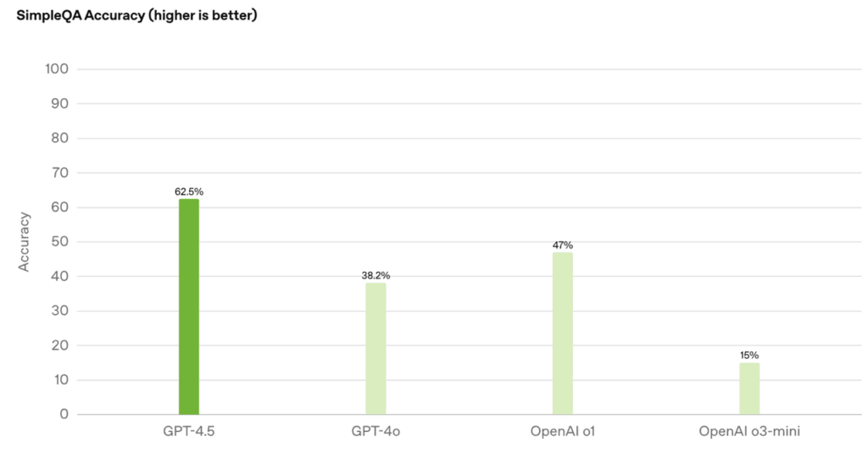The width and height of the screenshot is (868, 459).
Task: Click the dark green GPT-4.5 bar
Action: [x=189, y=307]
